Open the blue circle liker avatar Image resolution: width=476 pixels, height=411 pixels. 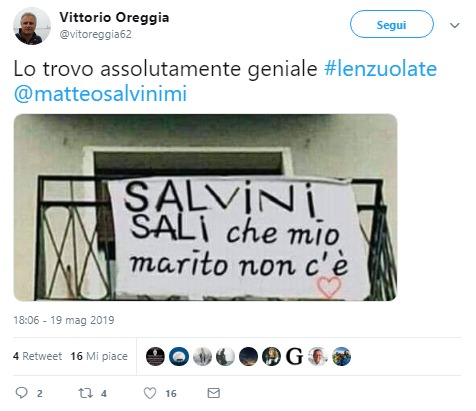point(179,356)
